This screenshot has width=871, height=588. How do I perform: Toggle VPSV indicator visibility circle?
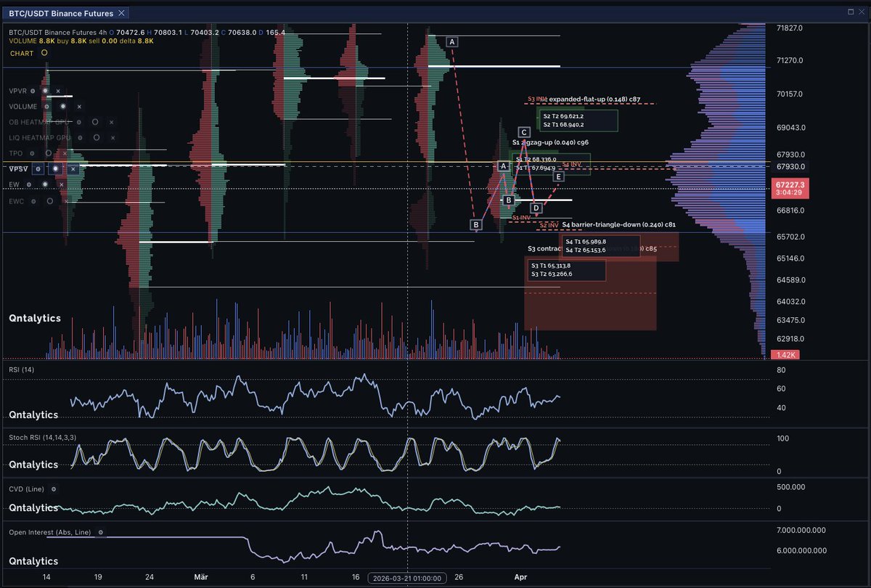pyautogui.click(x=55, y=168)
